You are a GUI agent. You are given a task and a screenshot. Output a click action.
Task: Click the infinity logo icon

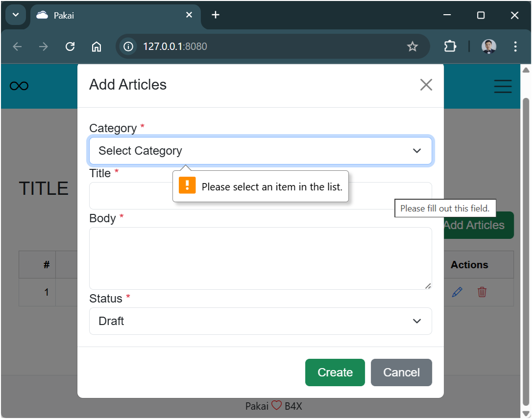pyautogui.click(x=19, y=86)
